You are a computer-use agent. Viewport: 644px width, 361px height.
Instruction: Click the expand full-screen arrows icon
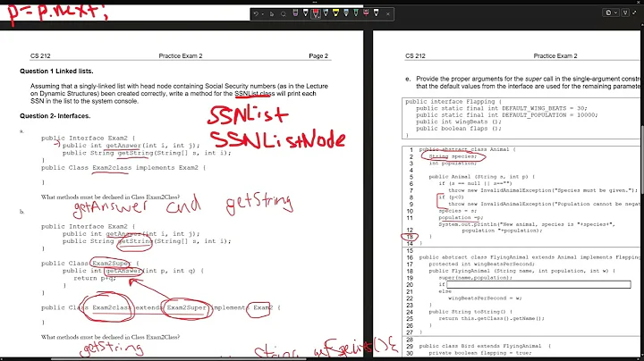pyautogui.click(x=635, y=13)
